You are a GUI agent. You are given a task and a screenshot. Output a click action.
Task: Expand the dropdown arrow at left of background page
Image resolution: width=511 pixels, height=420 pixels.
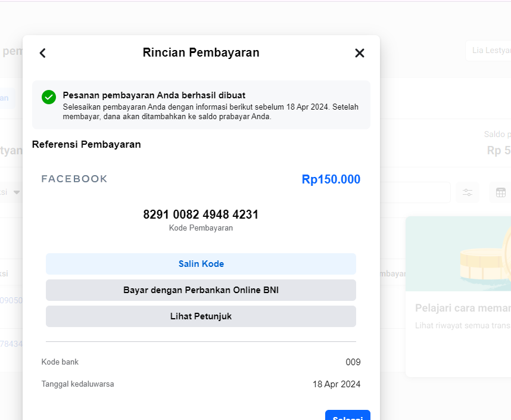(x=17, y=192)
